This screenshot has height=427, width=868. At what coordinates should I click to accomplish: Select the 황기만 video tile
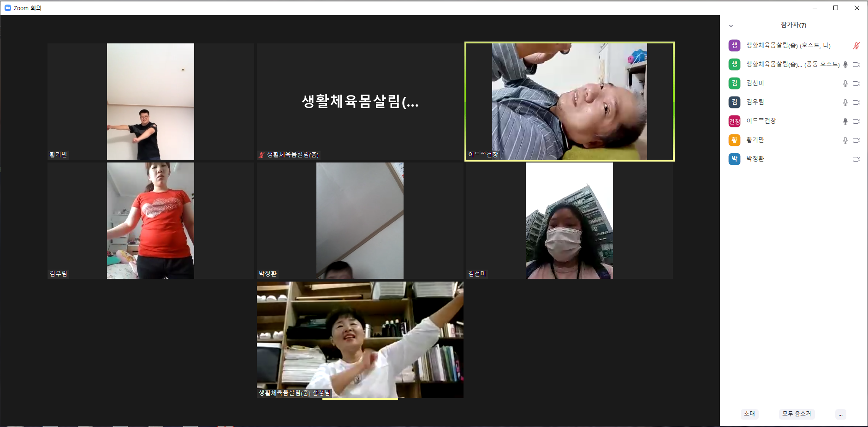tap(150, 102)
